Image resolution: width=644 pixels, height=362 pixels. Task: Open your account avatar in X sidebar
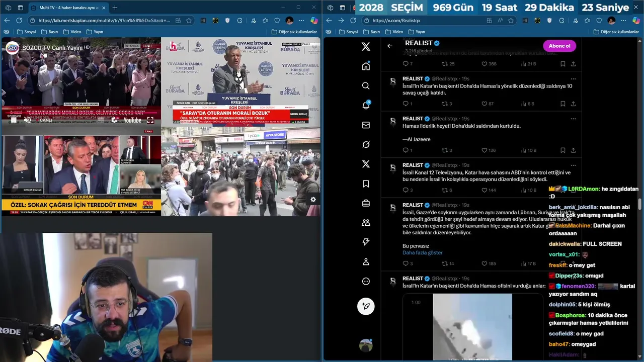tap(366, 345)
